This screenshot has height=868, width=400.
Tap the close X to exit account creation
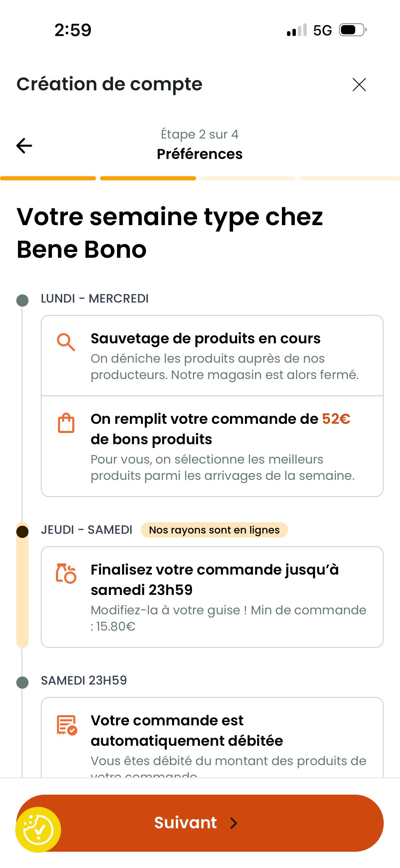359,85
